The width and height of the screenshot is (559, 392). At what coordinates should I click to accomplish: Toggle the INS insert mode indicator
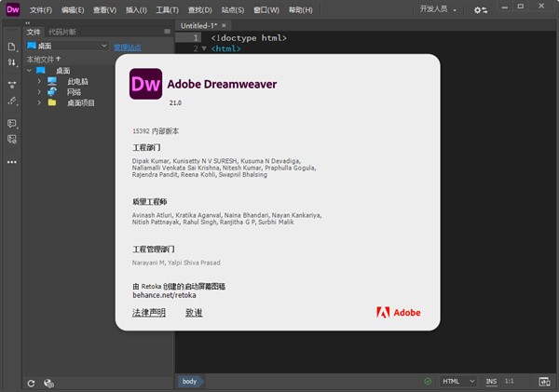pos(491,382)
